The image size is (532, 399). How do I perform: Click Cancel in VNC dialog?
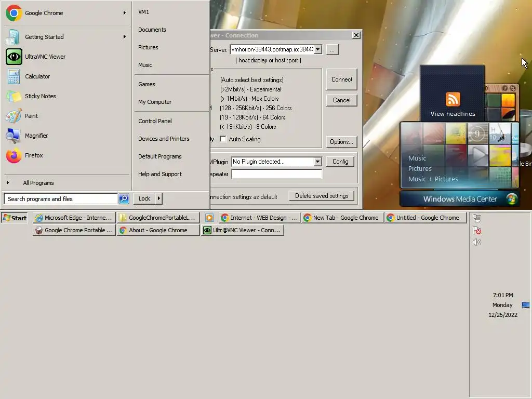coord(342,100)
